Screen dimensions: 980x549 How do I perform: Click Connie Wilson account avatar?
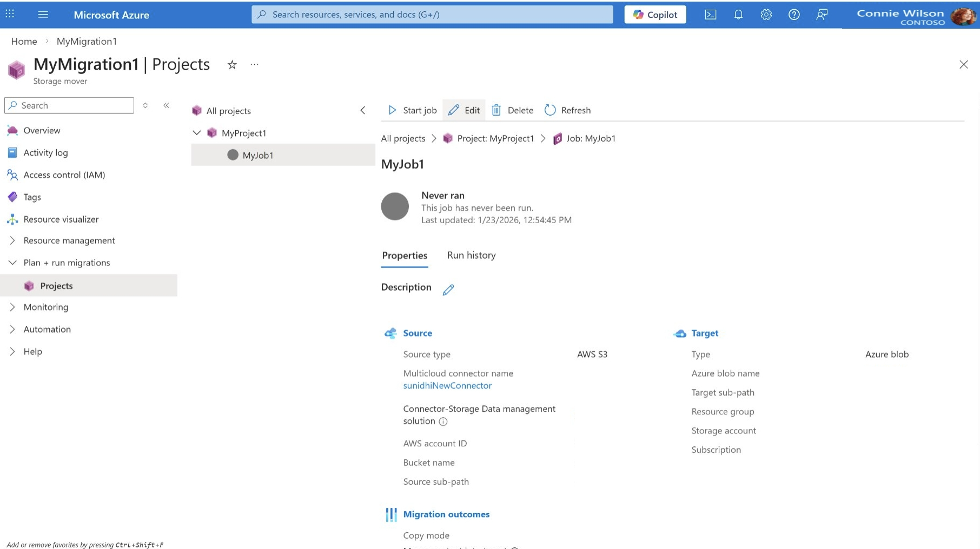(x=963, y=16)
